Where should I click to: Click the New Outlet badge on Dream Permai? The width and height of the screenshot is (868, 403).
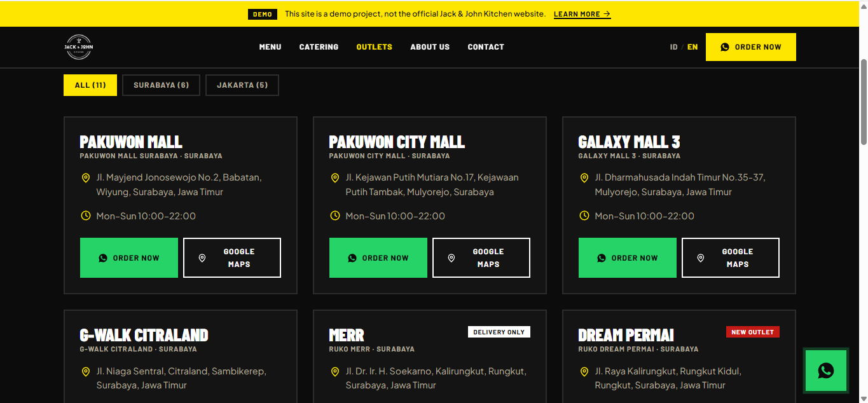point(753,332)
